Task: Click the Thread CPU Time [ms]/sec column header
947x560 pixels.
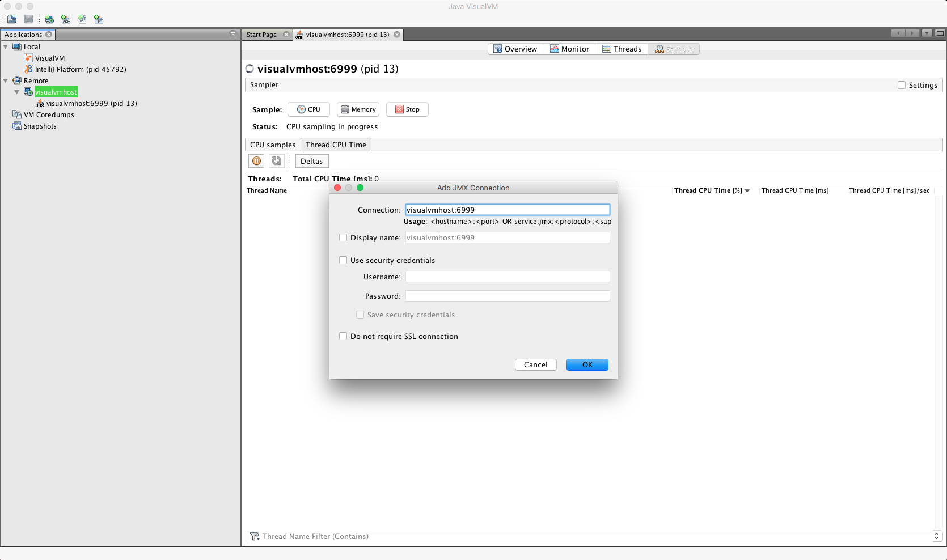Action: 889,190
